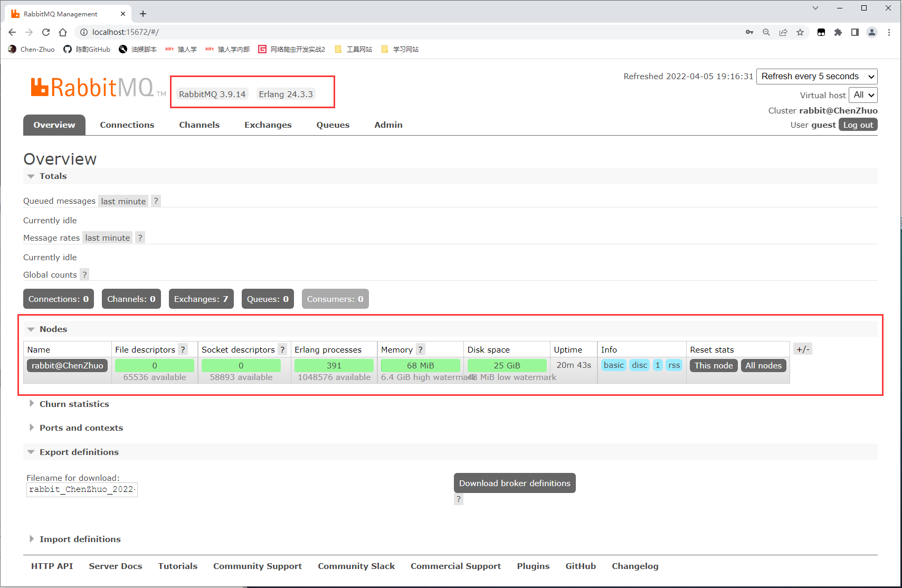
Task: Switch to the Queues tab
Action: 333,125
